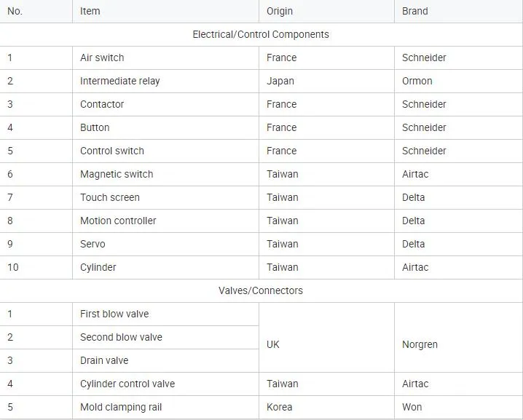Click the "Air switch" item cell

(102, 58)
